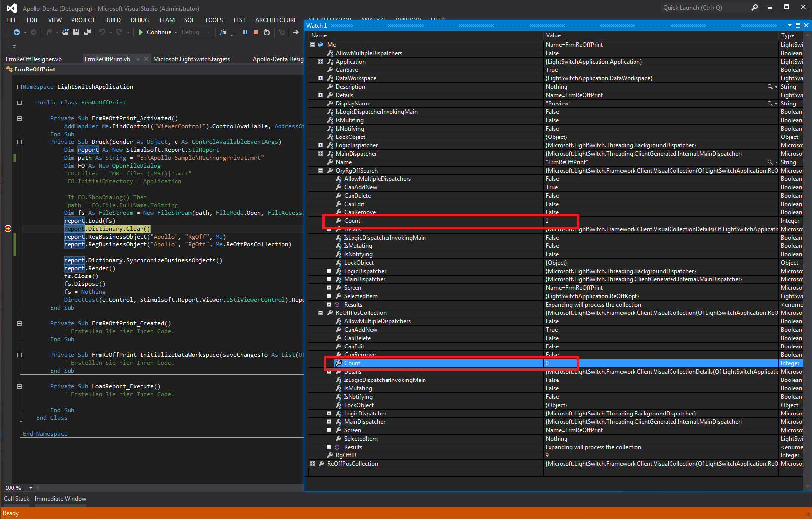Expand the bottom ReOffPosCollection watch entry
This screenshot has height=519, width=812.
pos(312,464)
